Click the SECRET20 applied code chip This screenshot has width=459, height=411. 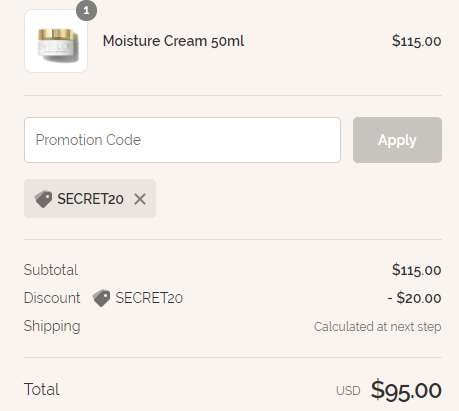90,199
